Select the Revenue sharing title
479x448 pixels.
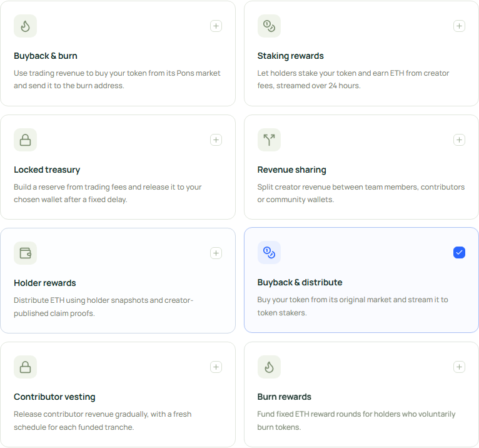[292, 170]
